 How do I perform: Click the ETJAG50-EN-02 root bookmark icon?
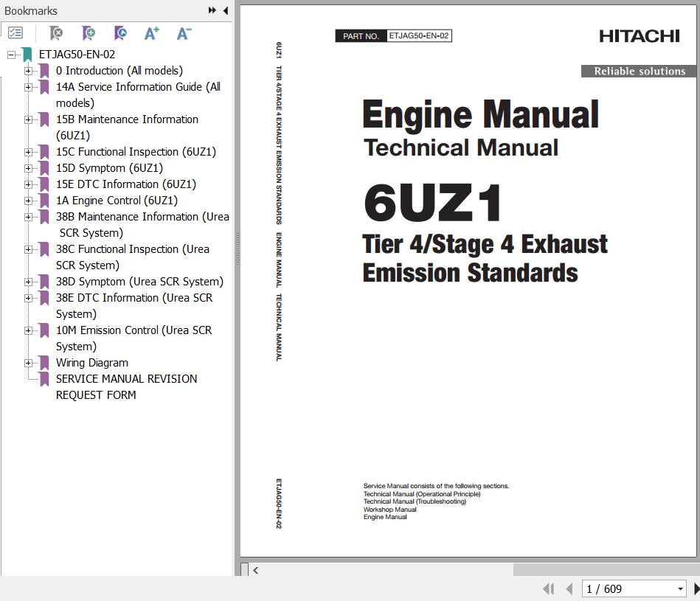[x=27, y=55]
